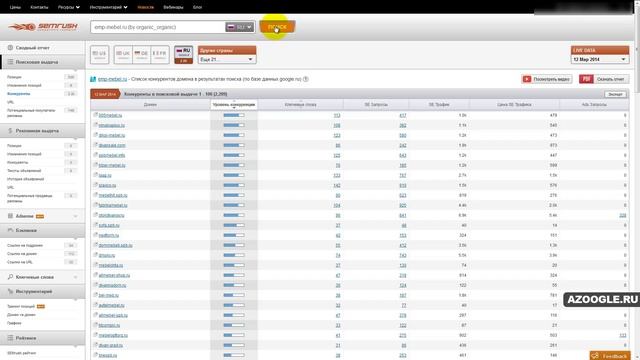Screen dimensions: 640x360
Task: Open the LIVE DATA date dropdown
Action: point(600,59)
